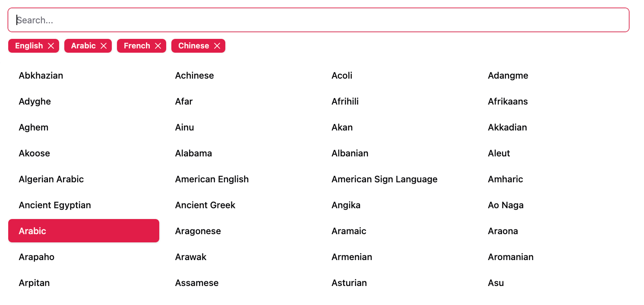The width and height of the screenshot is (644, 305).
Task: Deselect the highlighted Arabic option in the list
Action: coord(84,231)
